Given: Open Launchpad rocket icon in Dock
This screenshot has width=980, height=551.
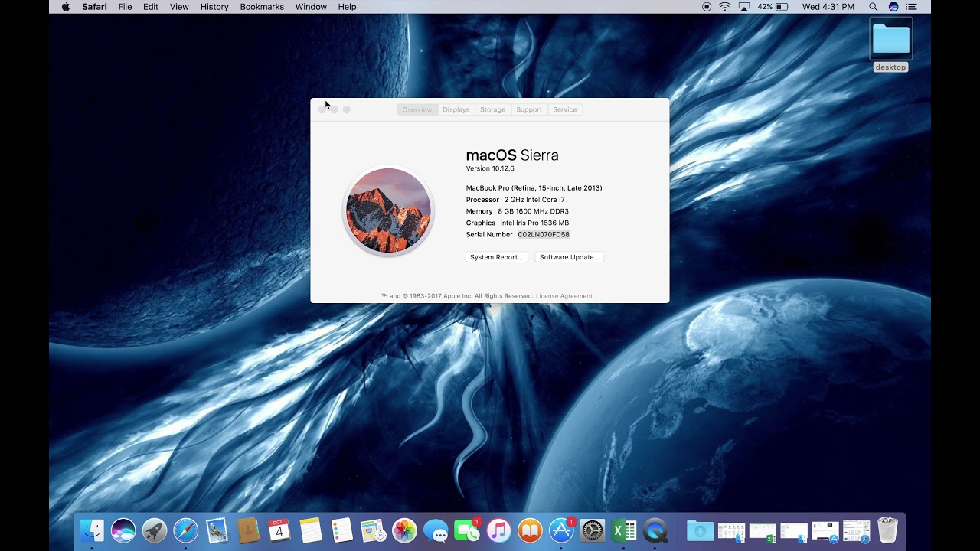Looking at the screenshot, I should (x=154, y=530).
